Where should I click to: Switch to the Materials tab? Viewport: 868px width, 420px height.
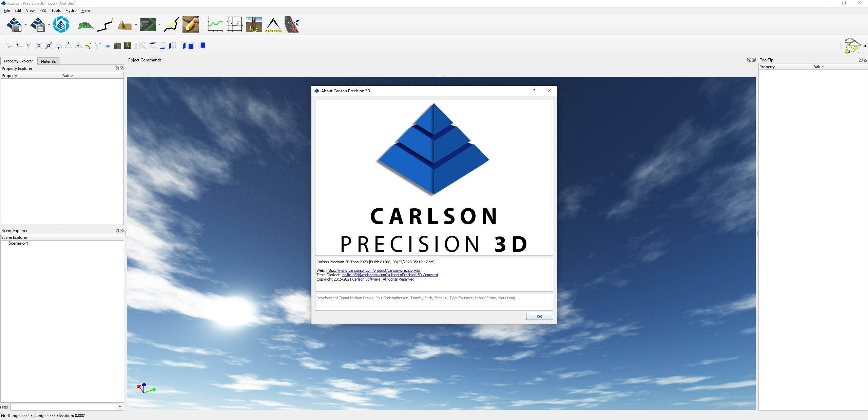coord(48,61)
